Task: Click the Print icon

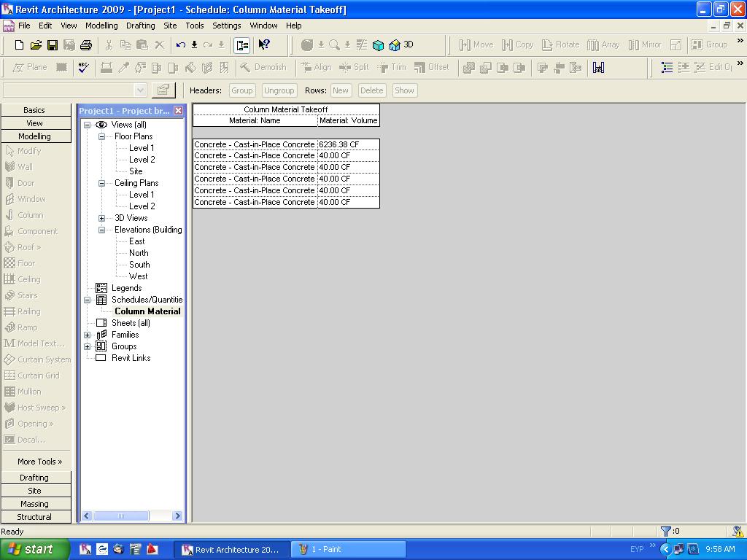Action: click(x=86, y=45)
